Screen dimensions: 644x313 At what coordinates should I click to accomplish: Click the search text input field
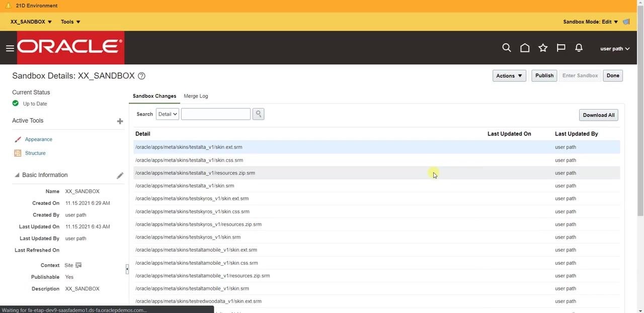point(216,114)
